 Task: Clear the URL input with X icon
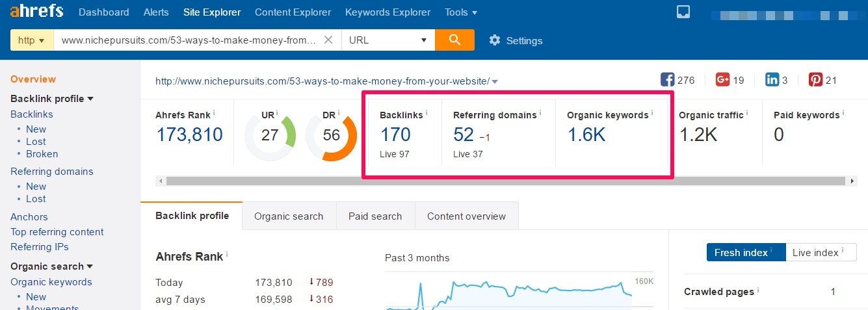point(328,40)
